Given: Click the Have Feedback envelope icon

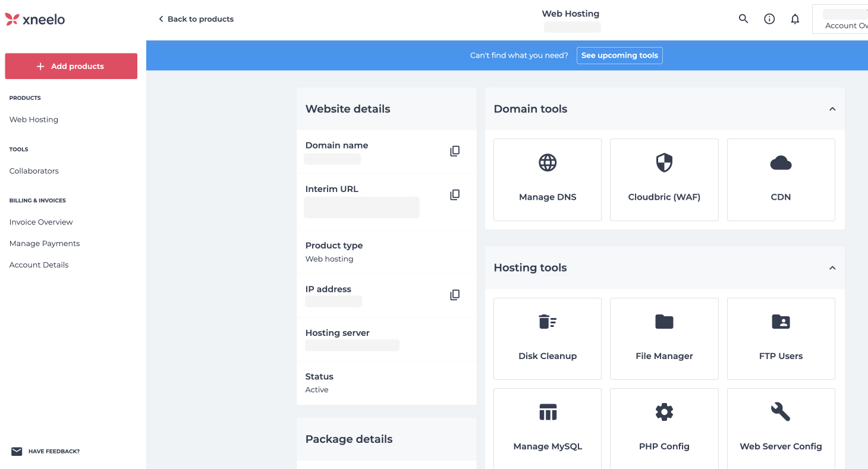Looking at the screenshot, I should pyautogui.click(x=17, y=451).
